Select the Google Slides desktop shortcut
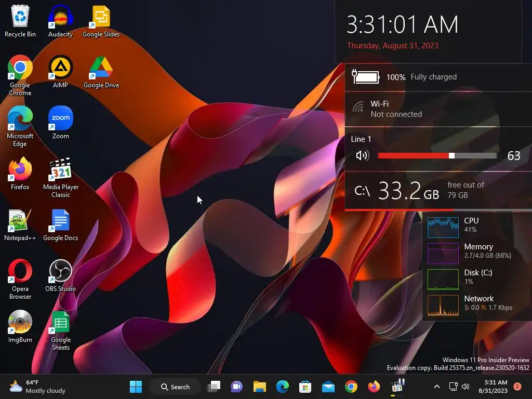 click(x=101, y=21)
